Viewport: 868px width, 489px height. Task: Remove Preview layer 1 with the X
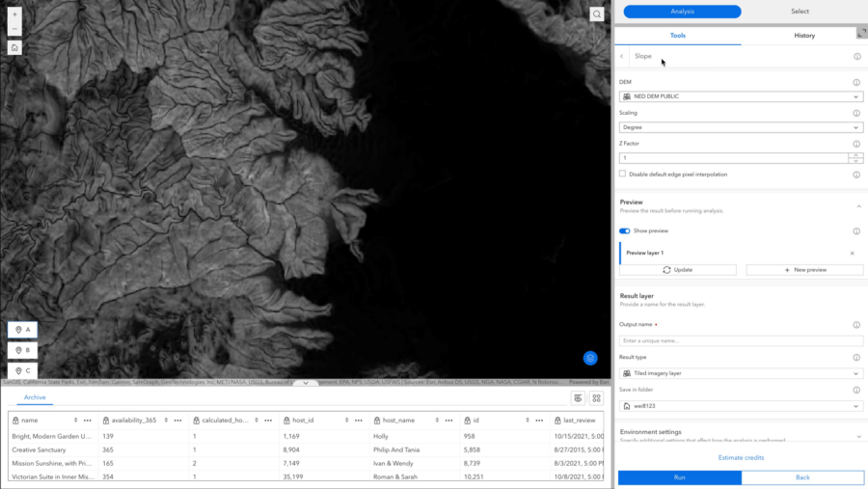pos(852,253)
